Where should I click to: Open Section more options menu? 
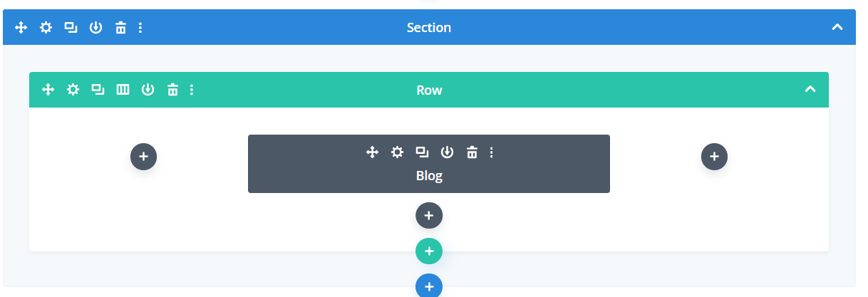click(140, 28)
